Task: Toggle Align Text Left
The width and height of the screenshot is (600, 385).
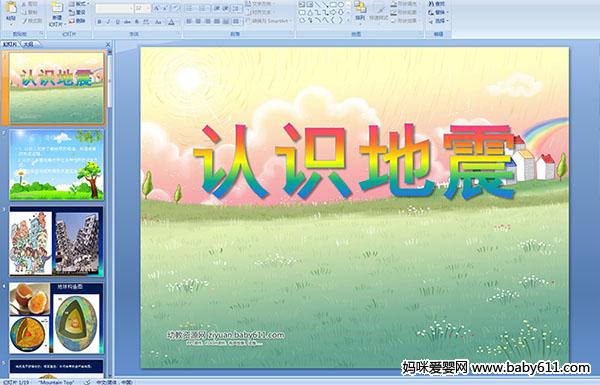Action: [x=189, y=21]
